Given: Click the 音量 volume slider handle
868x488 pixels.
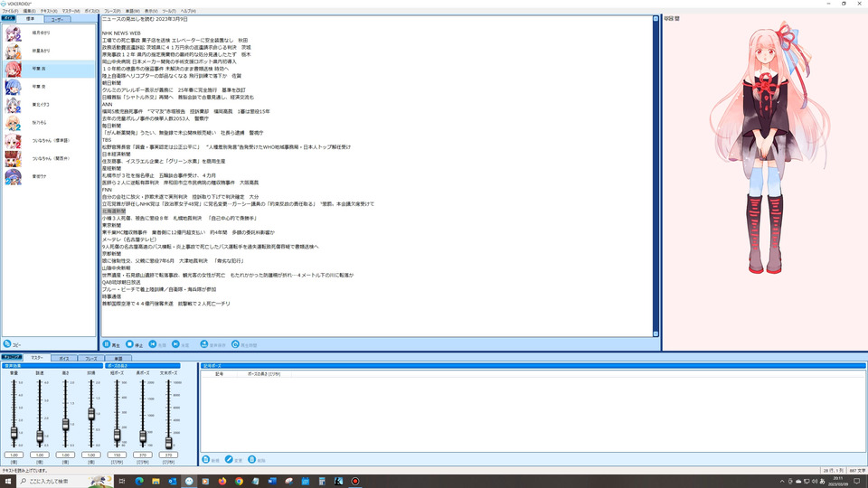Looking at the screenshot, I should tap(14, 433).
